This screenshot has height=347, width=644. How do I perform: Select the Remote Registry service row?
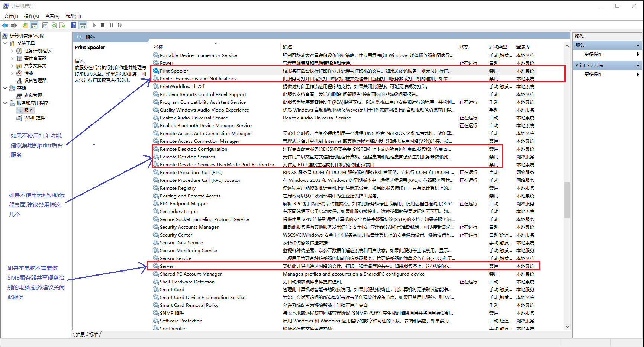pos(178,188)
